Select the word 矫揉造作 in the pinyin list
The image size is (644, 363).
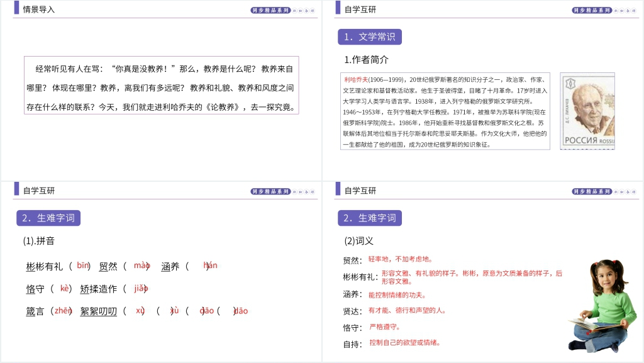[99, 289]
